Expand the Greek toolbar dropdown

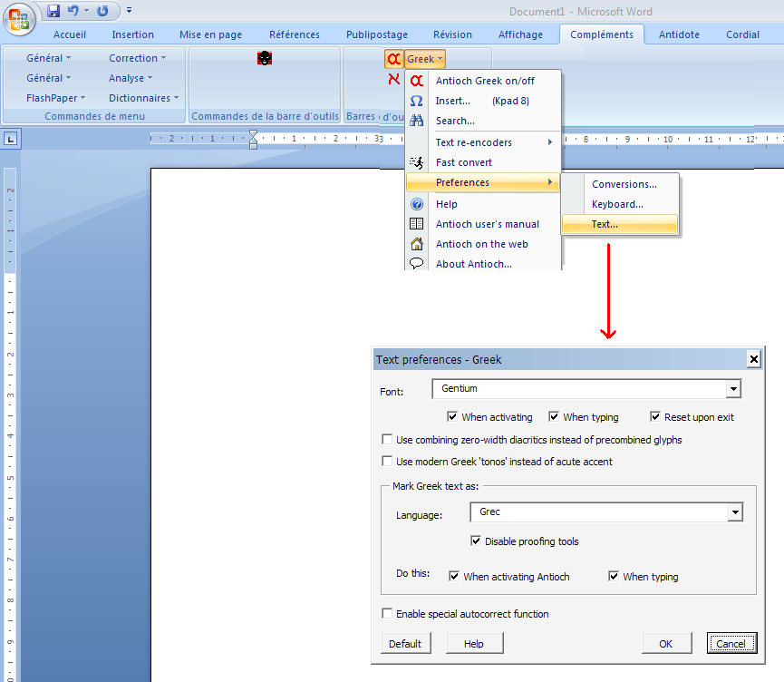click(x=424, y=59)
